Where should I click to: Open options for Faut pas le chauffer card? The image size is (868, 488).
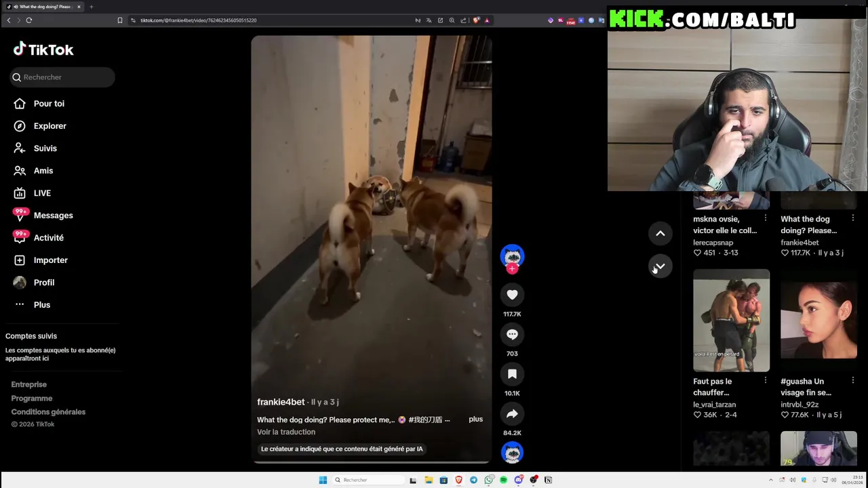(x=765, y=380)
